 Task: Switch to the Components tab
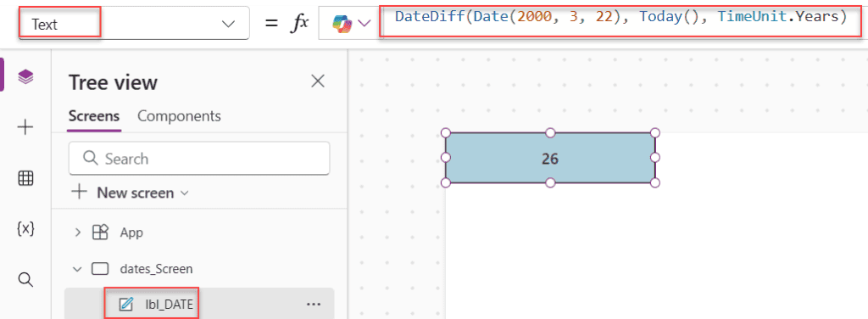tap(180, 116)
